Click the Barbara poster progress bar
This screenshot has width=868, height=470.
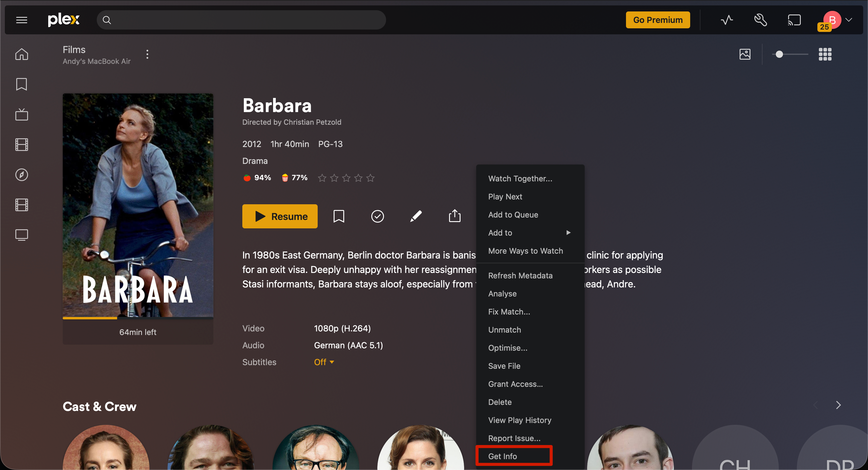click(x=138, y=318)
